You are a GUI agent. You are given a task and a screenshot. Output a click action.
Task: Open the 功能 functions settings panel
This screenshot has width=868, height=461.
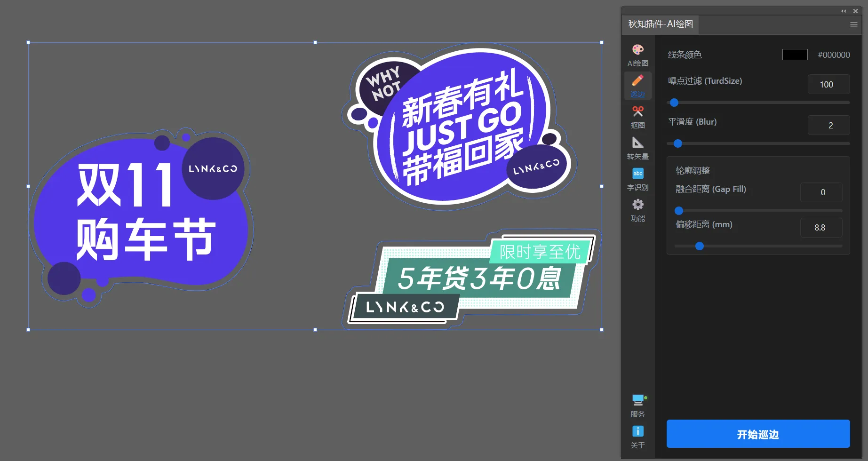pyautogui.click(x=637, y=209)
